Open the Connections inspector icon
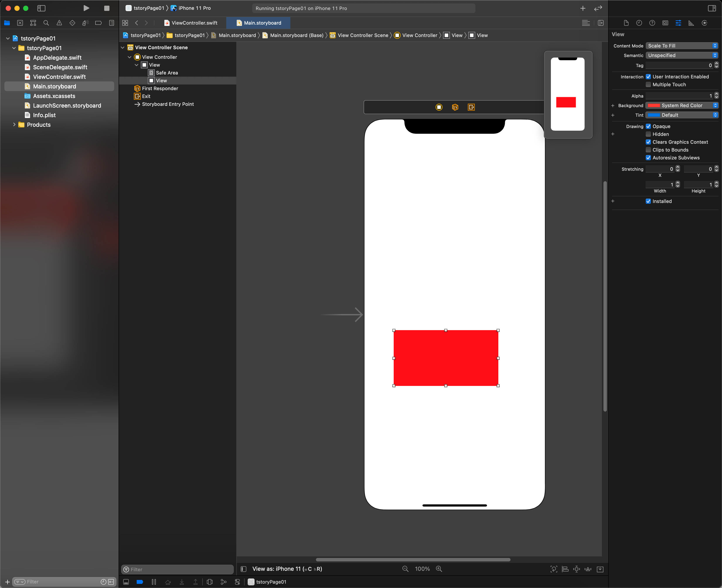Image resolution: width=722 pixels, height=588 pixels. (x=704, y=23)
